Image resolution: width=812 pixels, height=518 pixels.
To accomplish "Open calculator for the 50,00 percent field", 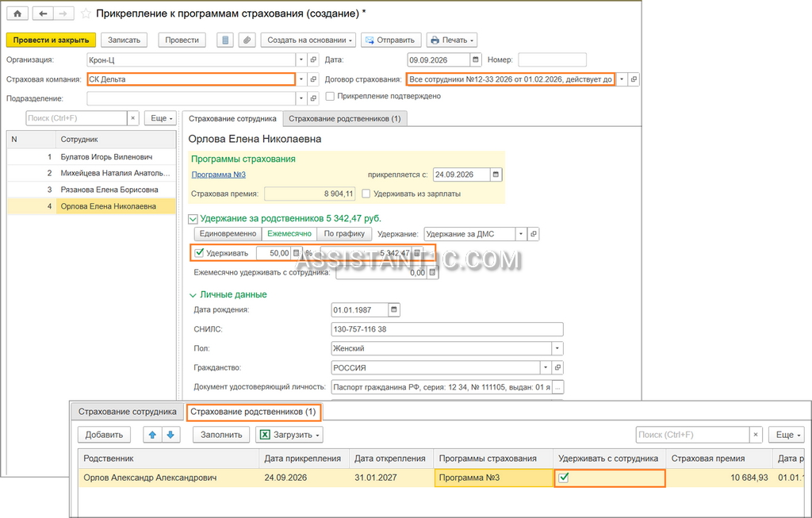I will 297,253.
